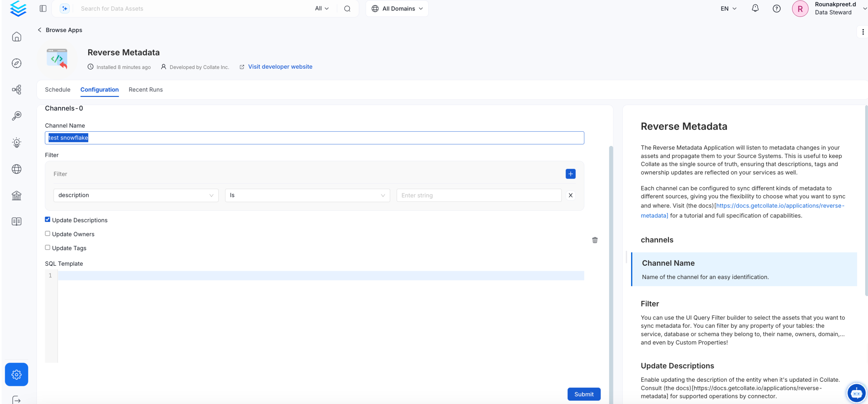Click the 'Channel Name' help heading
Screen dimensions: 868x404
point(668,263)
